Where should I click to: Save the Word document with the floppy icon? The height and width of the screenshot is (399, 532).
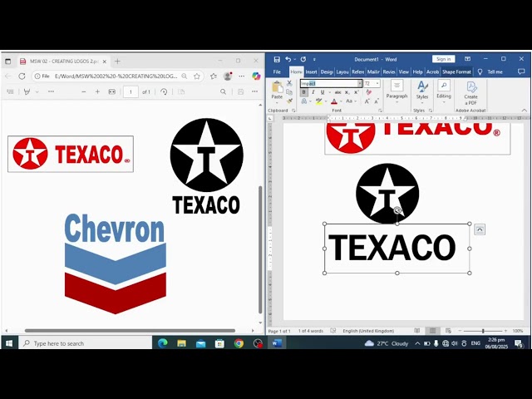(277, 59)
